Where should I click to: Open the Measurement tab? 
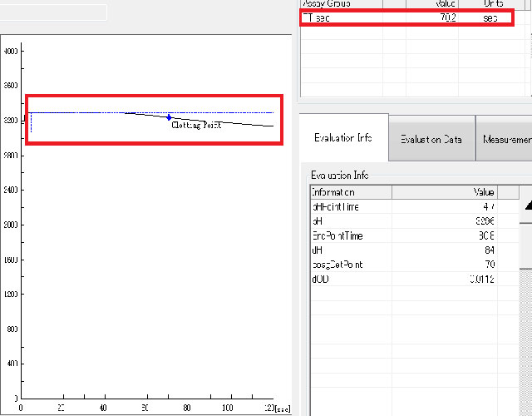click(x=505, y=139)
